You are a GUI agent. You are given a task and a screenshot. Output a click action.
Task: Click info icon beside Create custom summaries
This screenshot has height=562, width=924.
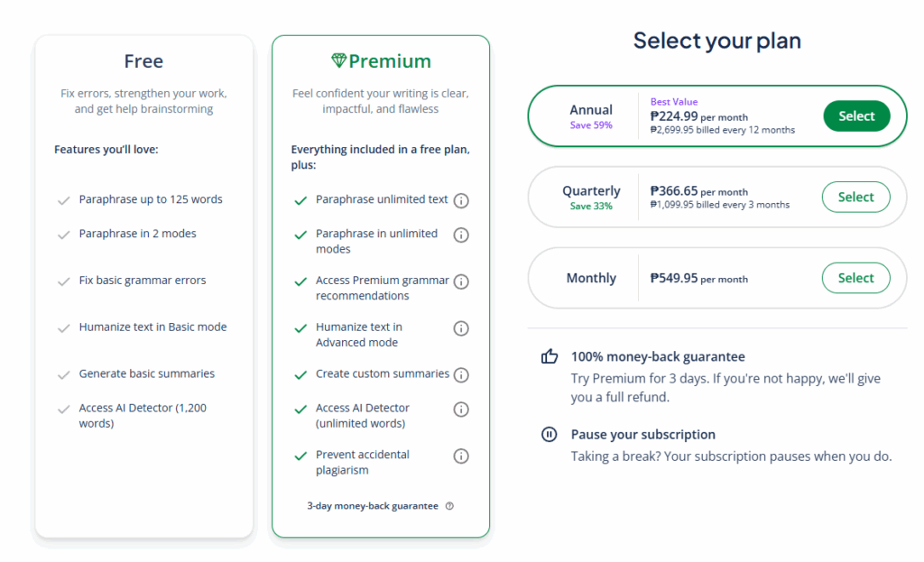tap(461, 374)
